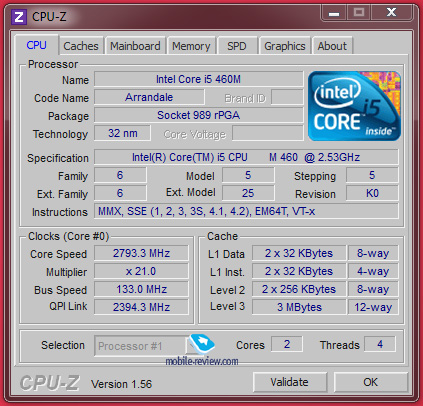Click the Instructions field showing MMX, SSE

point(246,211)
